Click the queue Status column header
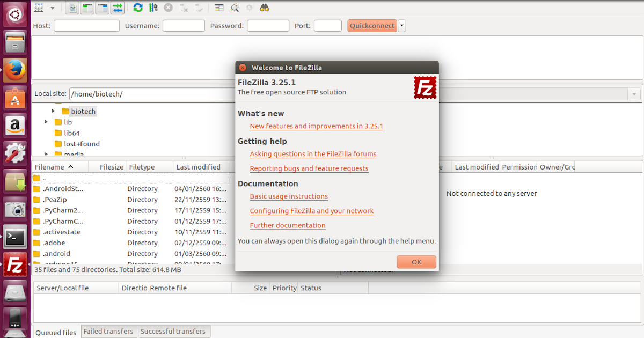 click(x=333, y=288)
